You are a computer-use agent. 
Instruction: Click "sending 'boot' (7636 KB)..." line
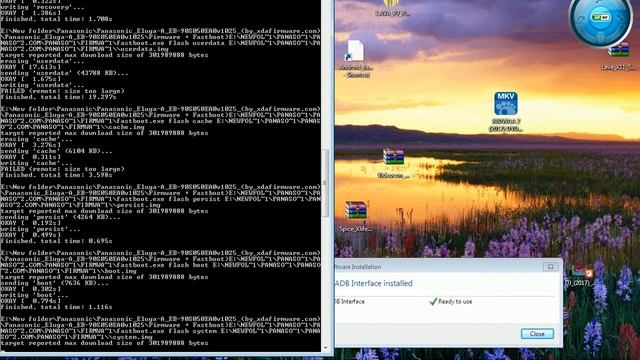(54, 283)
